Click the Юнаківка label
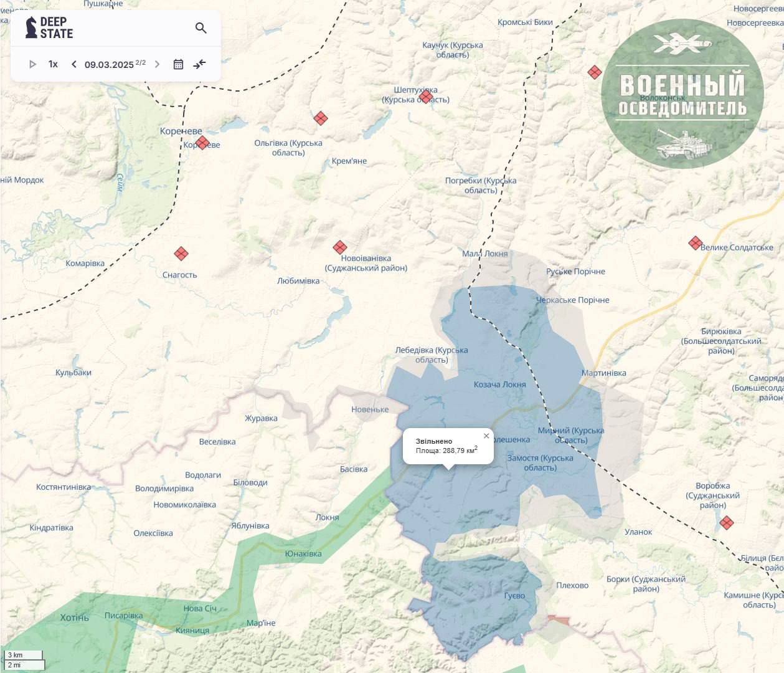 pyautogui.click(x=303, y=553)
